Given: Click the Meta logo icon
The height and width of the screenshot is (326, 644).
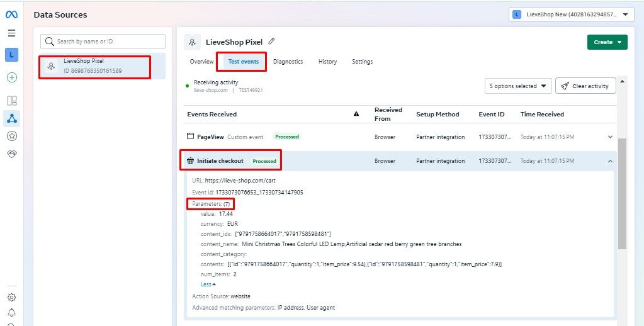Looking at the screenshot, I should [x=11, y=14].
